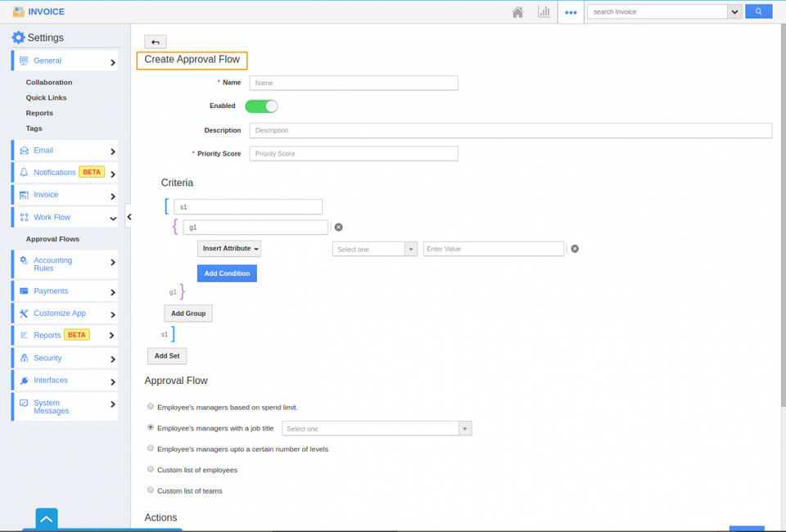Click the home icon in top bar
The height and width of the screenshot is (532, 786).
pos(517,11)
